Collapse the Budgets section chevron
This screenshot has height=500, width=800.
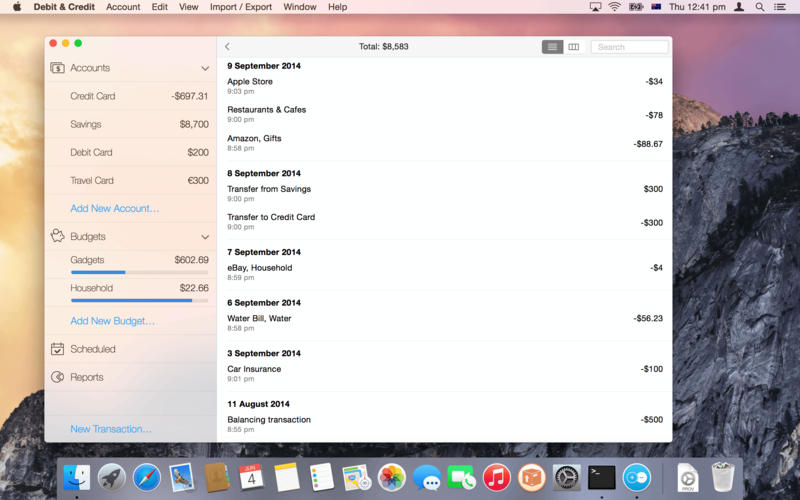205,237
